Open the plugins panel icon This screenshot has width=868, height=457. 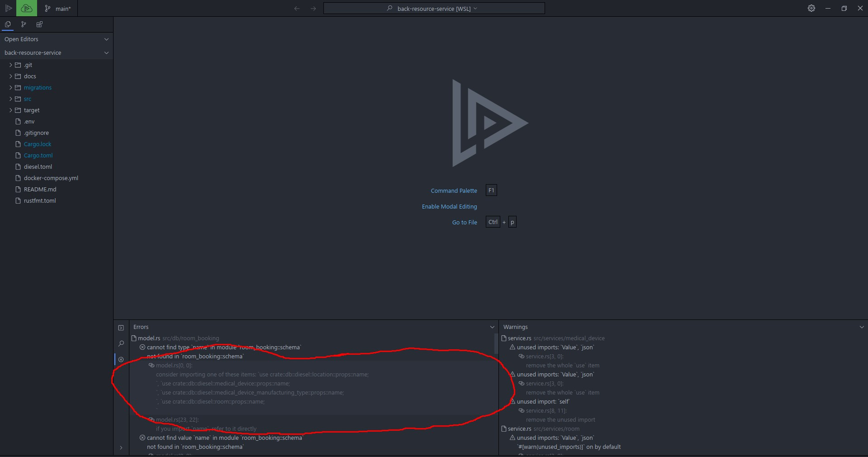click(x=39, y=24)
